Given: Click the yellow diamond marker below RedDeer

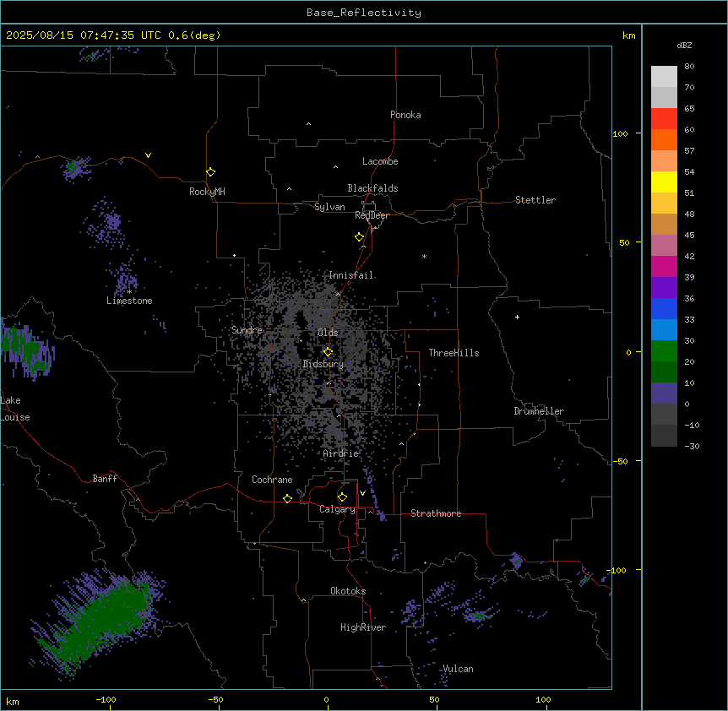Looking at the screenshot, I should [359, 237].
